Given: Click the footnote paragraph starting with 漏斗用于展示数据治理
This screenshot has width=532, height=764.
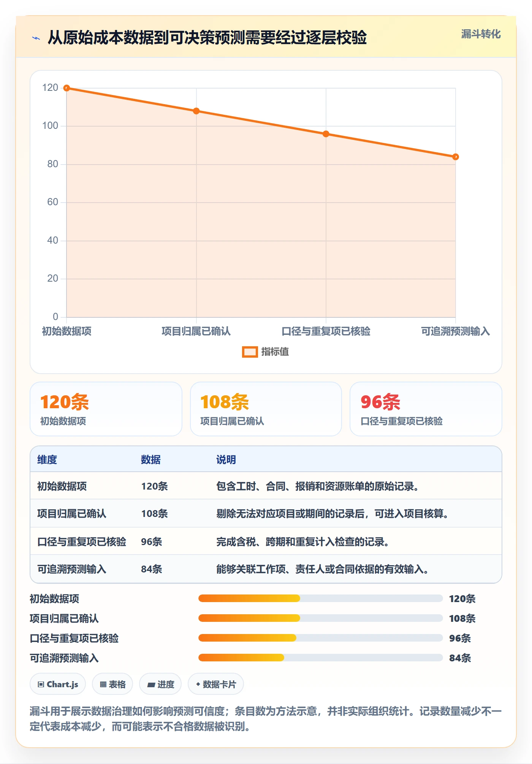Looking at the screenshot, I should (266, 719).
